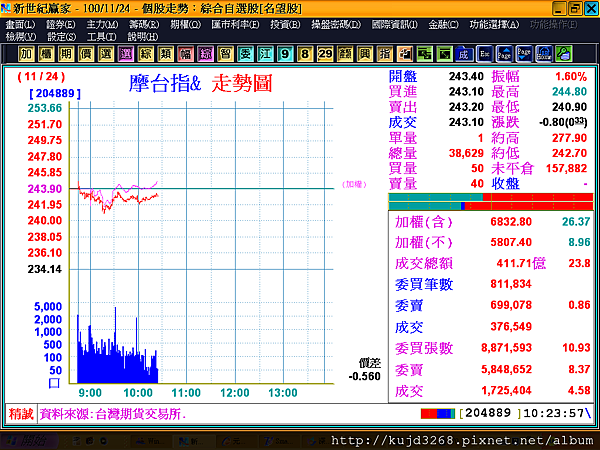This screenshot has width=600, height=450.
Task: Click the 29 toolbar icon
Action: coord(324,54)
